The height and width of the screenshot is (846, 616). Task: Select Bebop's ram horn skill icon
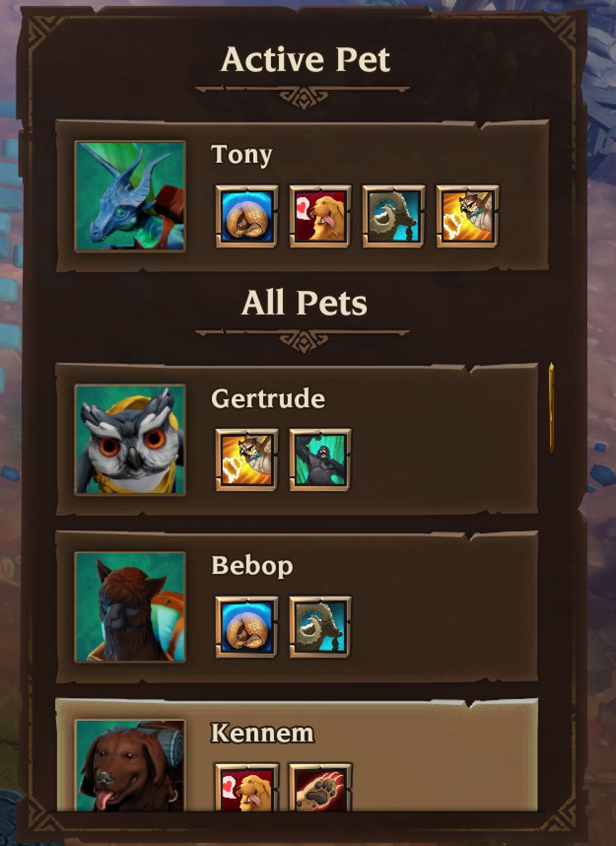(320, 627)
